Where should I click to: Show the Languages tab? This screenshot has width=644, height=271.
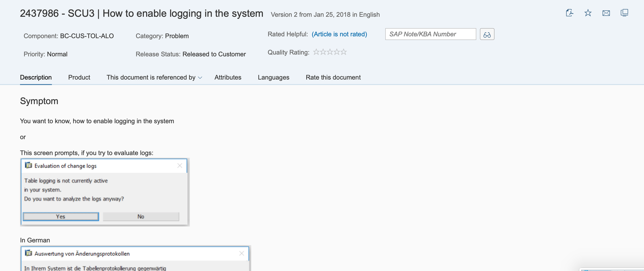[x=273, y=77]
